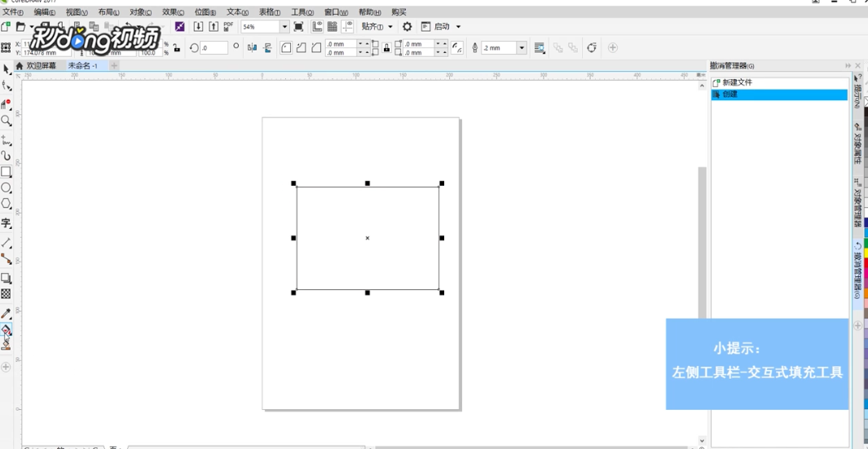Choose the Parallel Dimension tool
Viewport: 868px width, 449px height.
point(6,243)
